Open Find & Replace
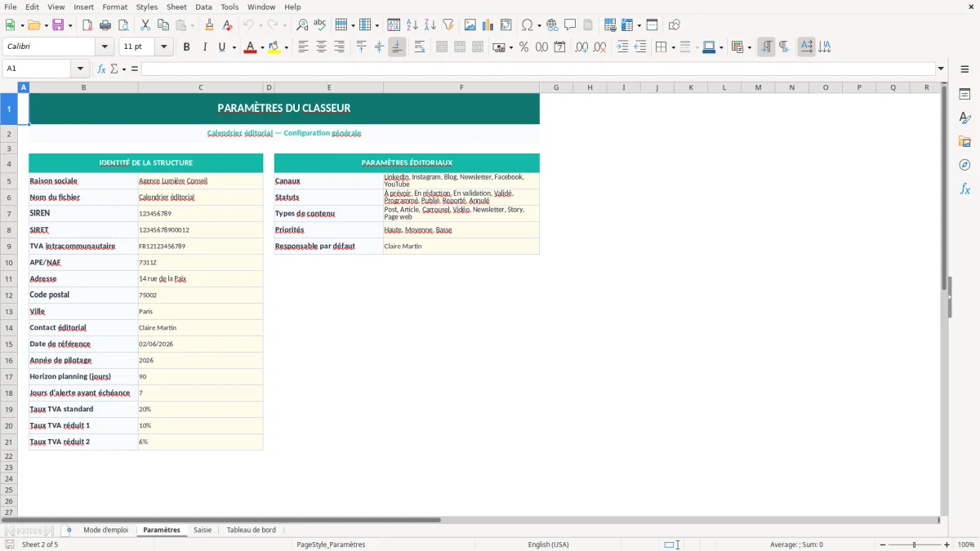Screen dimensions: 980x551 [x=302, y=25]
